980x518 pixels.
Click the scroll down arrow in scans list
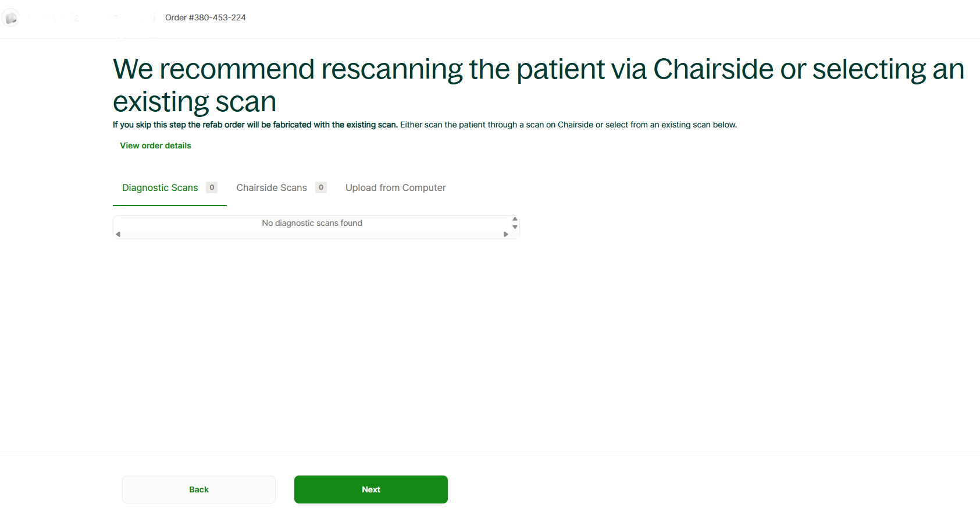tap(515, 227)
